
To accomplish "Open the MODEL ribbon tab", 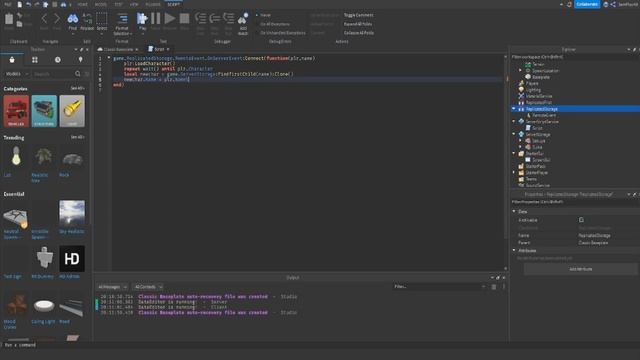I will click(x=100, y=4).
